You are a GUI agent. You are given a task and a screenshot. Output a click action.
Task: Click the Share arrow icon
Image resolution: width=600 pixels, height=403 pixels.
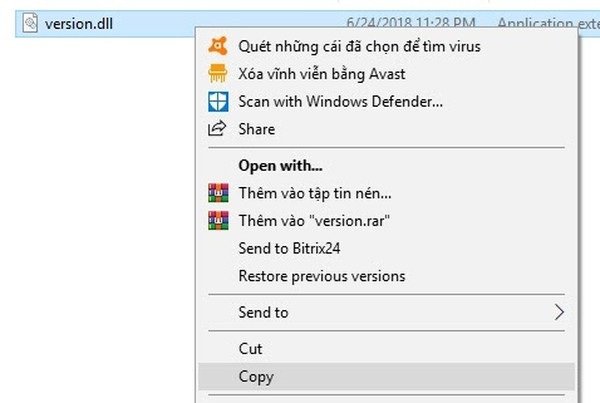pos(217,129)
